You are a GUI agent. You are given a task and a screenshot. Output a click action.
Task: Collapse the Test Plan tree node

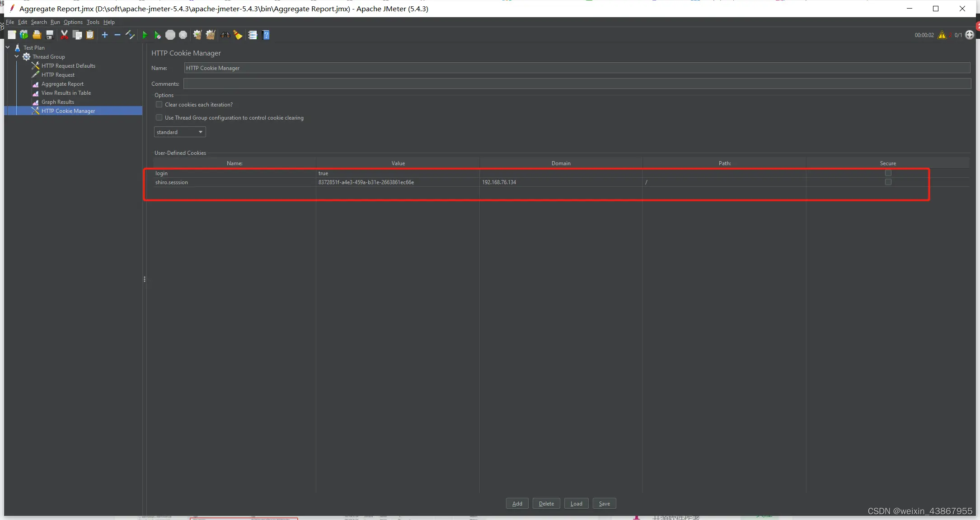click(7, 47)
